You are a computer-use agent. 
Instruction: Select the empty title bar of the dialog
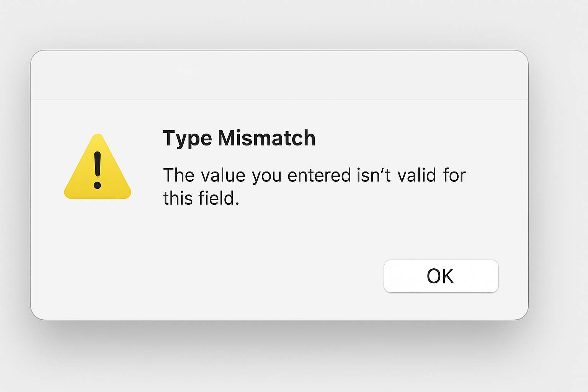pyautogui.click(x=279, y=75)
